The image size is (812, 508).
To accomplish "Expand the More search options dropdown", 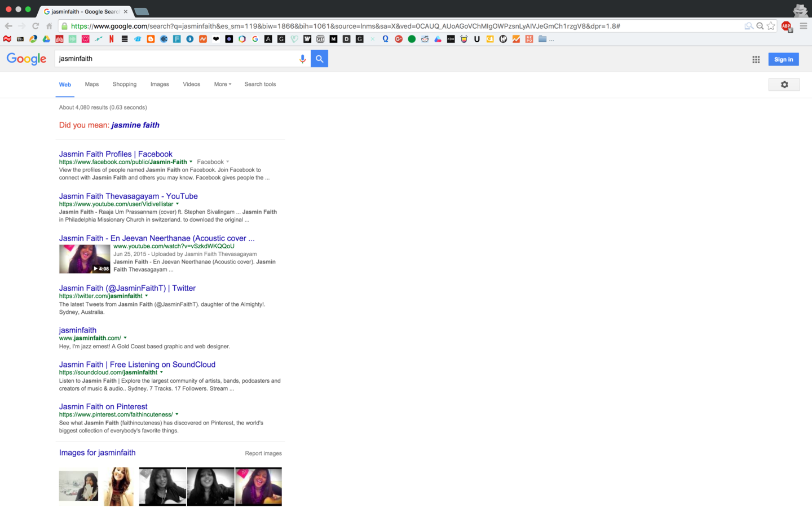I will (x=222, y=84).
